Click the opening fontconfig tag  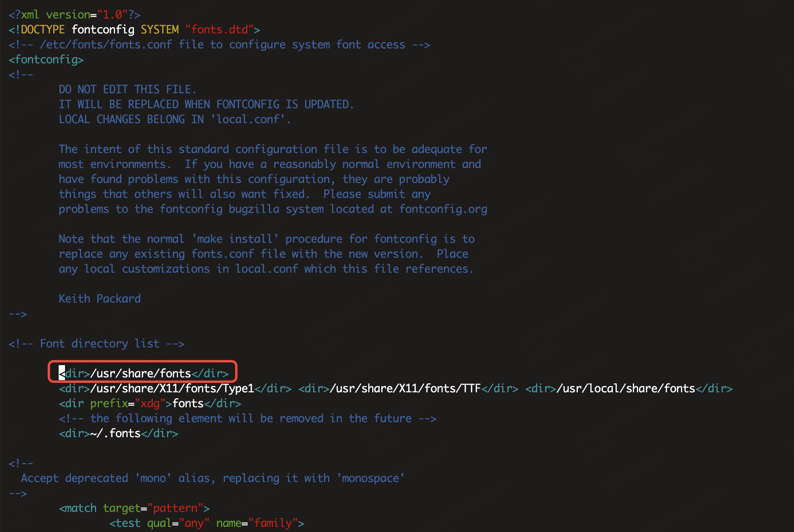[46, 59]
